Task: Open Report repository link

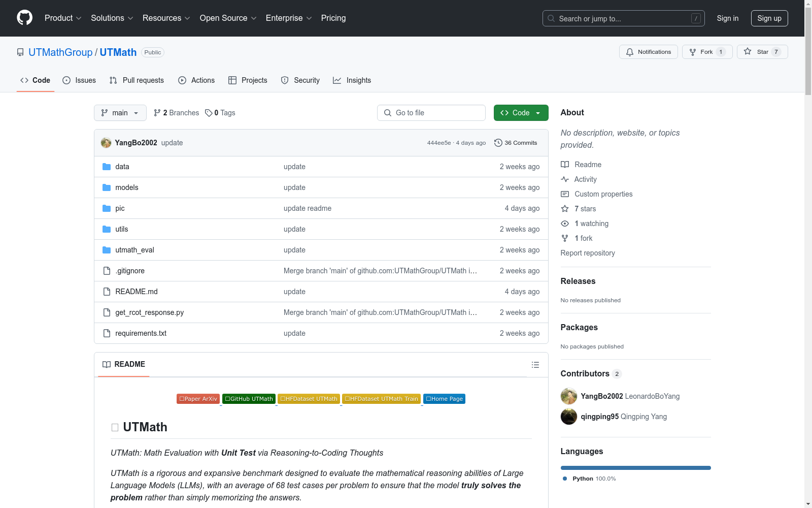Action: pos(588,253)
